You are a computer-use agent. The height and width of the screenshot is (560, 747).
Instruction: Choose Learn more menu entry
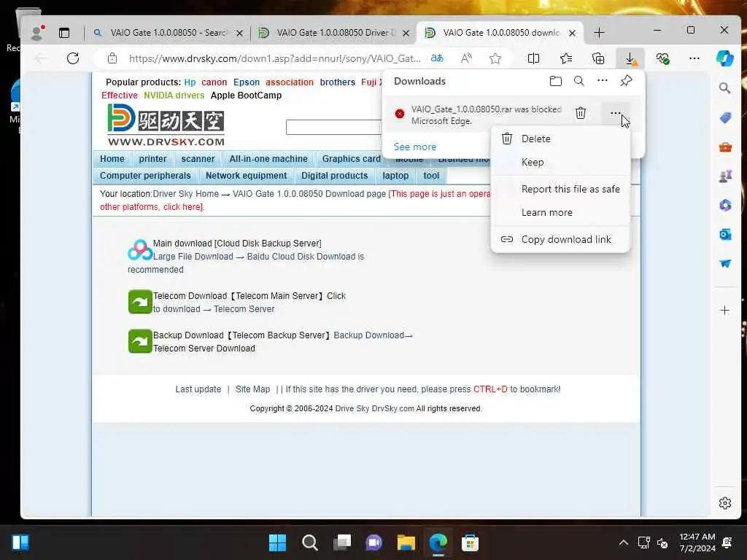coord(561,212)
